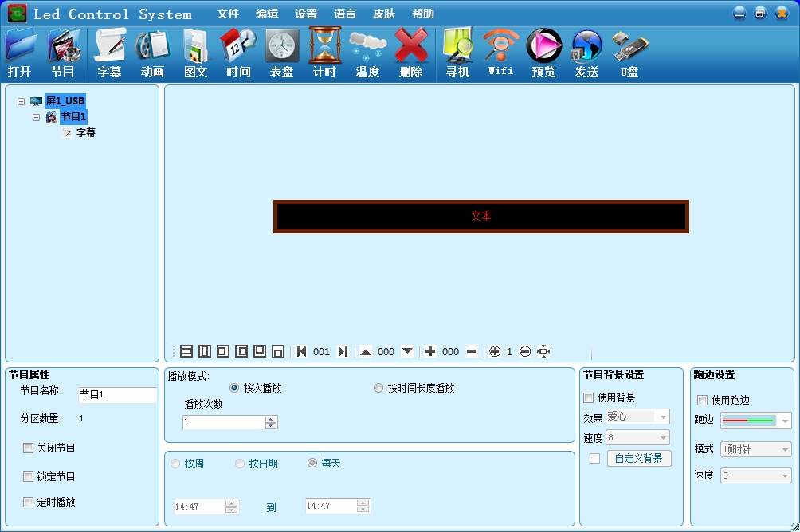The image size is (800, 532).
Task: Click the fit-to-window icon after zoom out
Action: click(544, 351)
